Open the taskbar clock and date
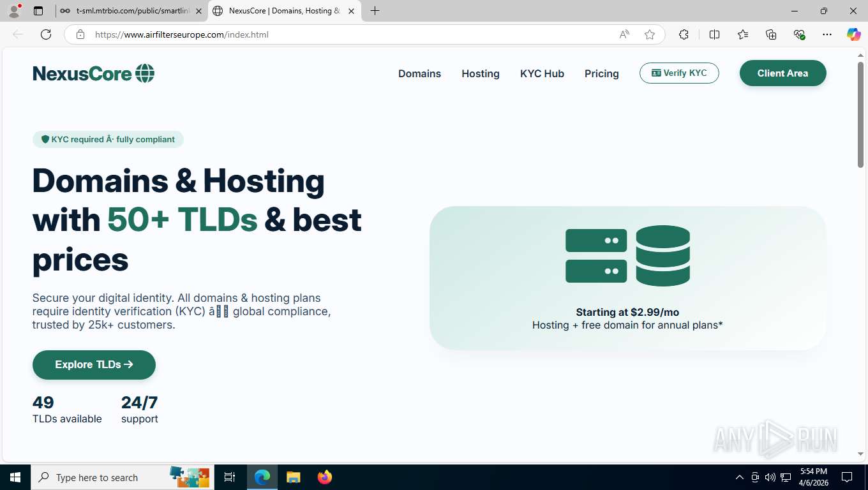 [813, 477]
